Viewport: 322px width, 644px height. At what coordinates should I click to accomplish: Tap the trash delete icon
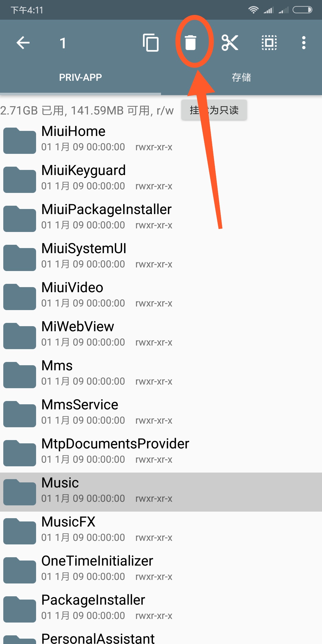click(x=191, y=43)
